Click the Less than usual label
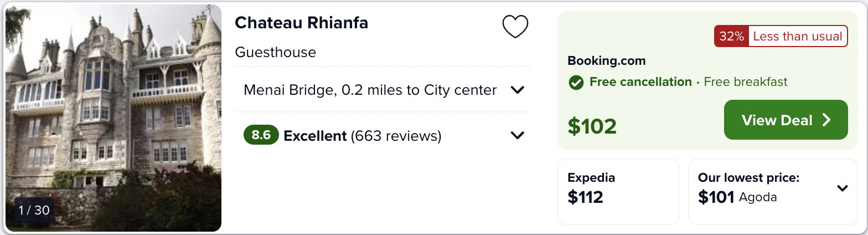Image resolution: width=868 pixels, height=235 pixels. point(798,37)
